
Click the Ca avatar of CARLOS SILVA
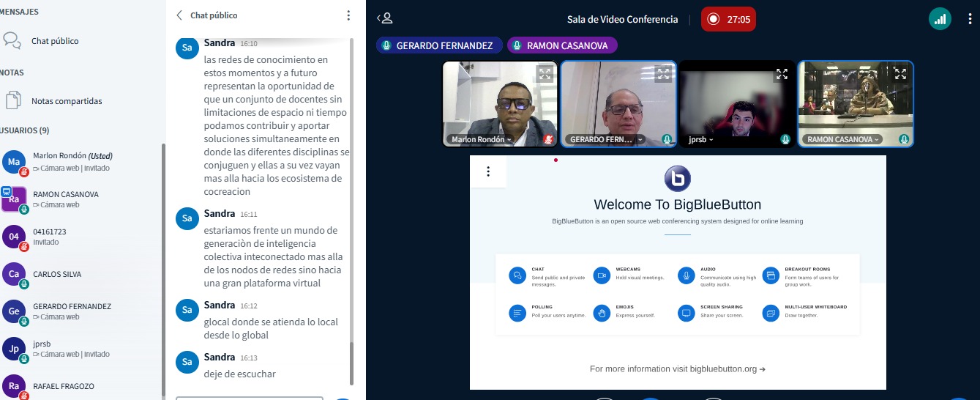coord(14,274)
